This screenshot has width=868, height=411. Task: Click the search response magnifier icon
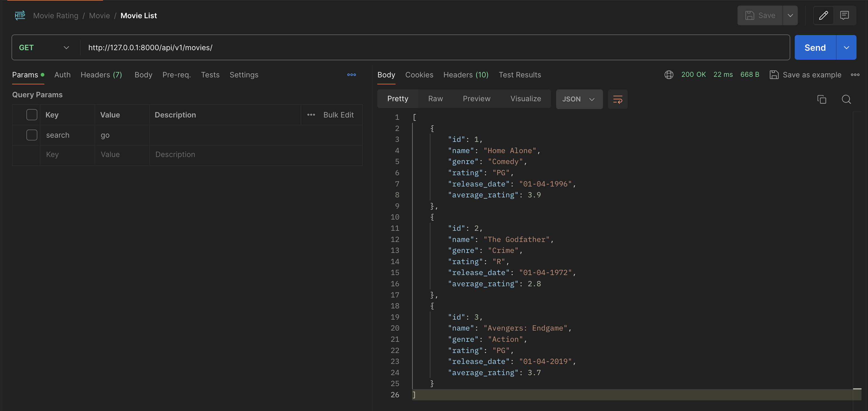(846, 99)
